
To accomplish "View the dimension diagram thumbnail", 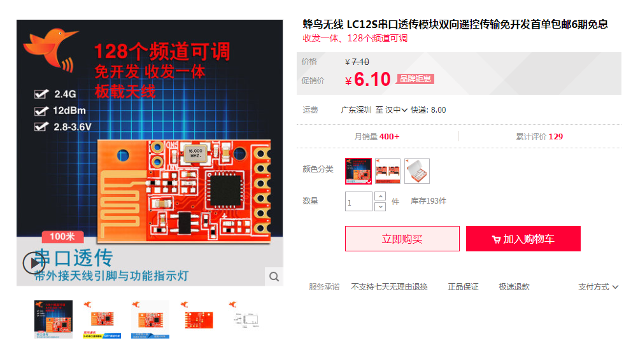I will click(246, 319).
